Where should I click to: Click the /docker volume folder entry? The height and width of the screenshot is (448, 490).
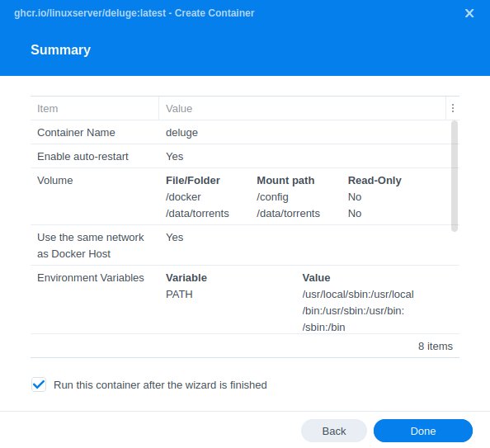(x=183, y=197)
